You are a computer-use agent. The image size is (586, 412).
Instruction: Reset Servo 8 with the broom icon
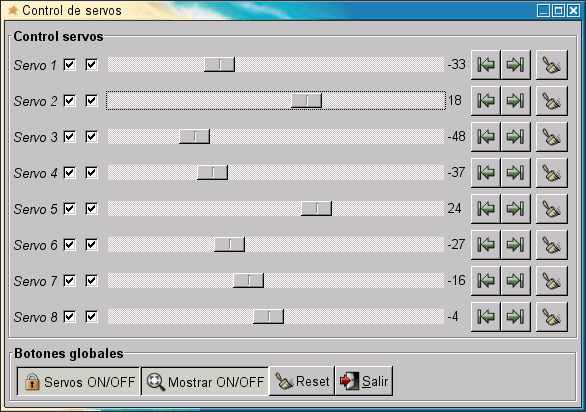[552, 317]
